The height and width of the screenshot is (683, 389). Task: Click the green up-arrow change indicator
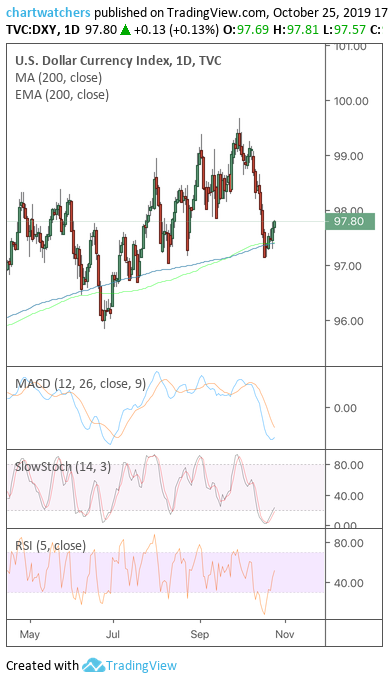[125, 30]
